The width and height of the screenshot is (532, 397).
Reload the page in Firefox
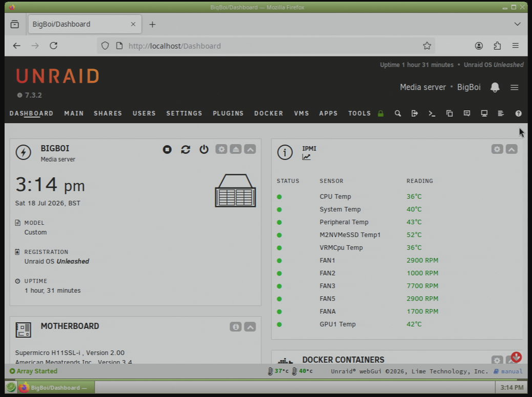(54, 46)
